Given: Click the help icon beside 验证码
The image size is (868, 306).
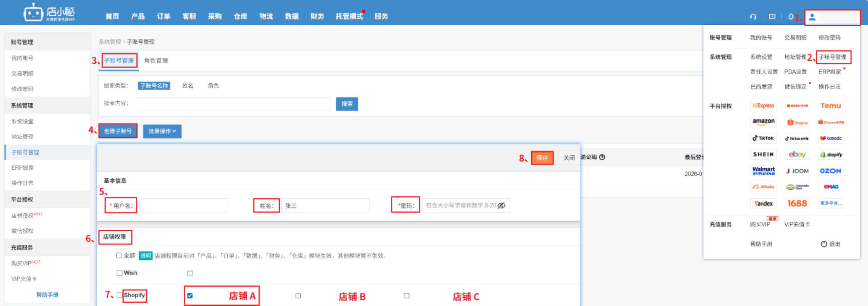Looking at the screenshot, I should point(602,157).
